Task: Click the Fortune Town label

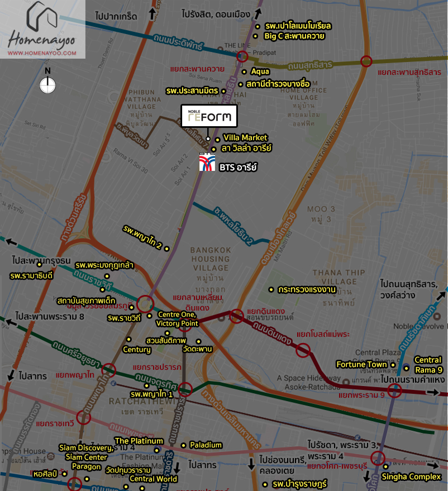Action: (x=361, y=365)
